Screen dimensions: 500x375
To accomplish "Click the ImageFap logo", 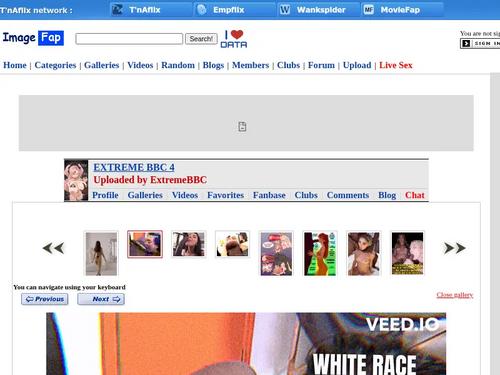I will point(33,38).
